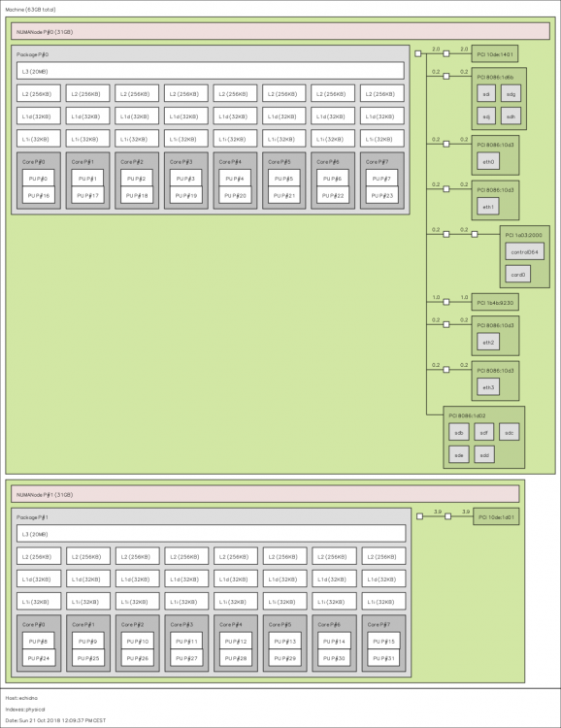Click the 'PU P#28' box

236,658
